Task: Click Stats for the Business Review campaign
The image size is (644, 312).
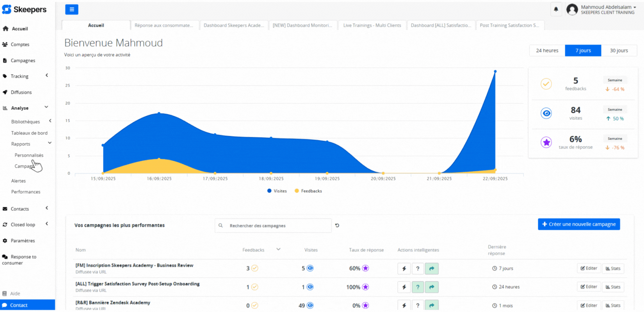Action: click(613, 268)
